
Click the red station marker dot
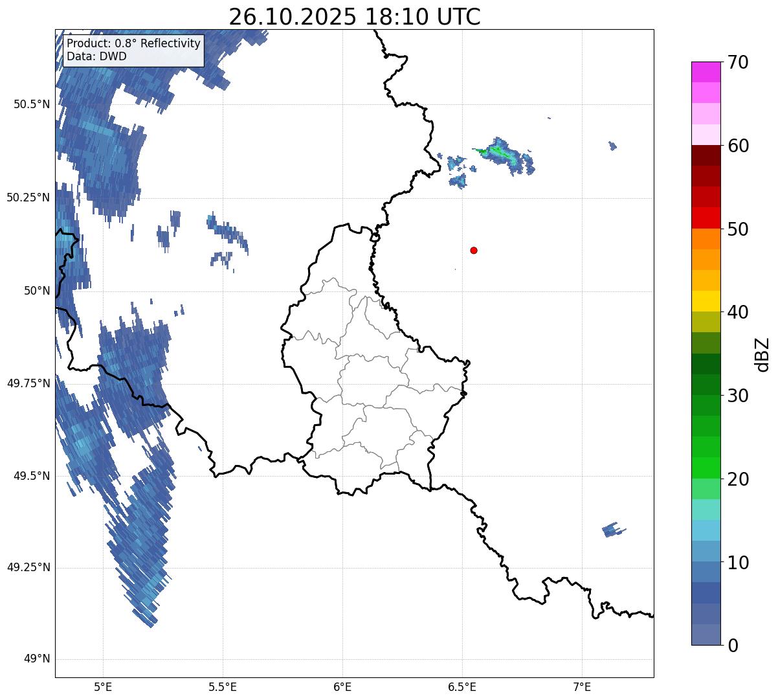[x=474, y=250]
